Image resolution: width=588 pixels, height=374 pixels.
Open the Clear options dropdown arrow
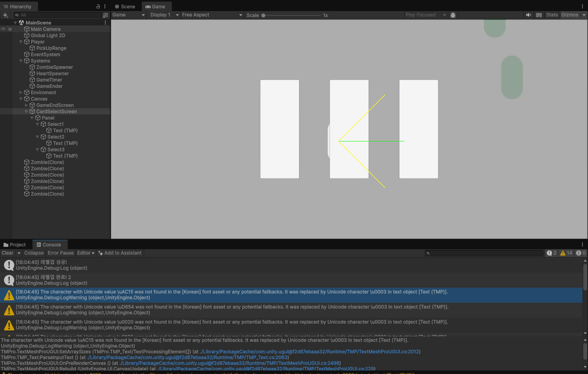[19, 253]
